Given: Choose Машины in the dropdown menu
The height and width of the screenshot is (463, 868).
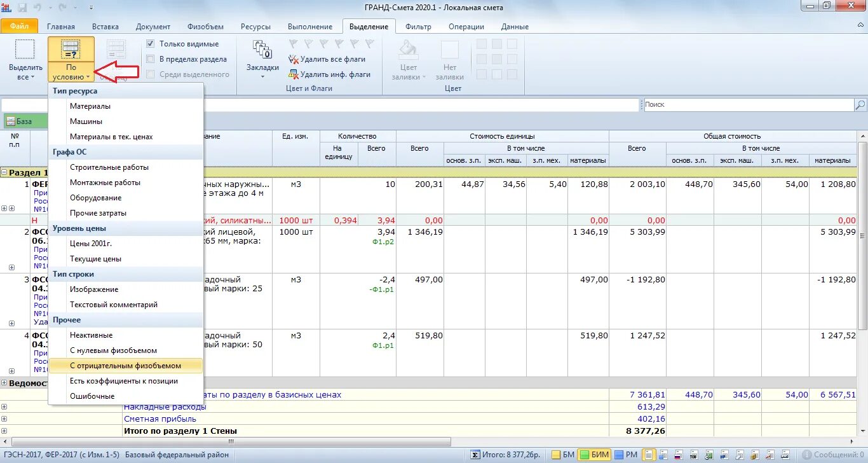Looking at the screenshot, I should (126, 121).
